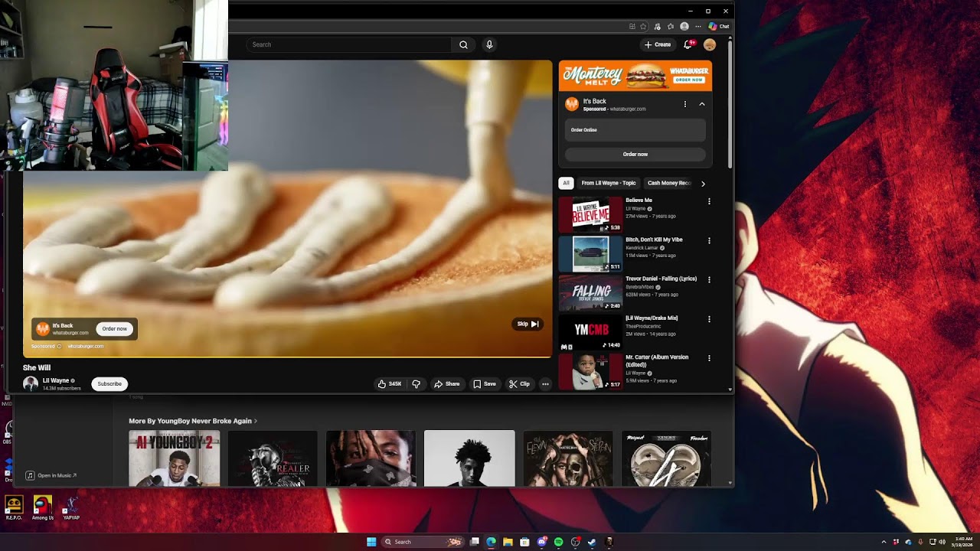Open R.E.P.O. desktop shortcut
The image size is (980, 551).
click(x=14, y=507)
